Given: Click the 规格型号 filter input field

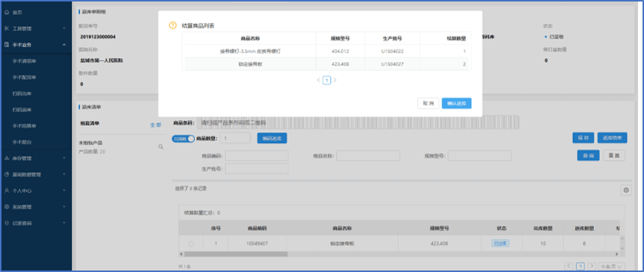Looking at the screenshot, I should pyautogui.click(x=479, y=156).
